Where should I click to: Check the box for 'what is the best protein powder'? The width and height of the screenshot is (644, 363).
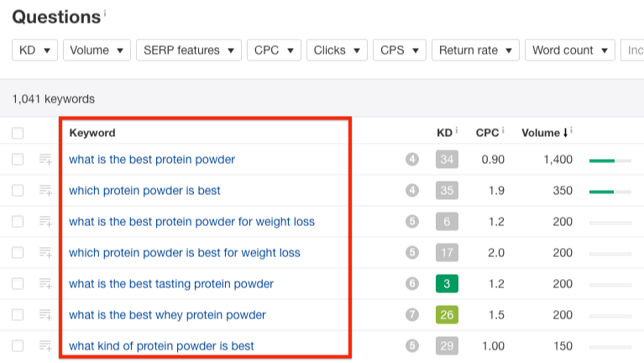pos(18,160)
